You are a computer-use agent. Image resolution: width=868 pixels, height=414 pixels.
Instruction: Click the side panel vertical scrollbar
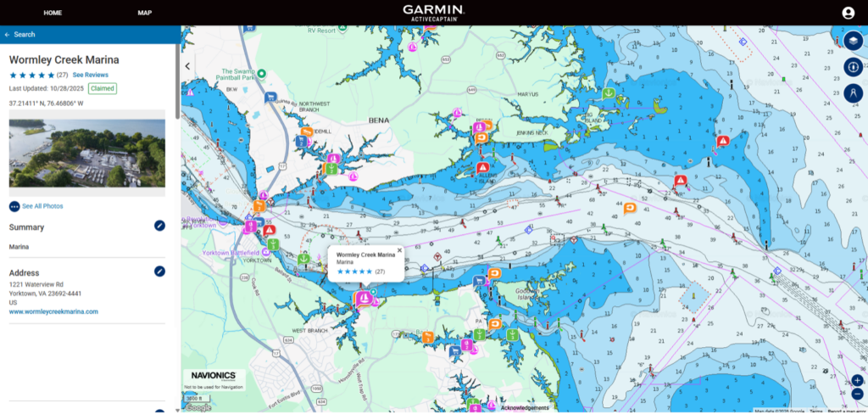pos(178,81)
